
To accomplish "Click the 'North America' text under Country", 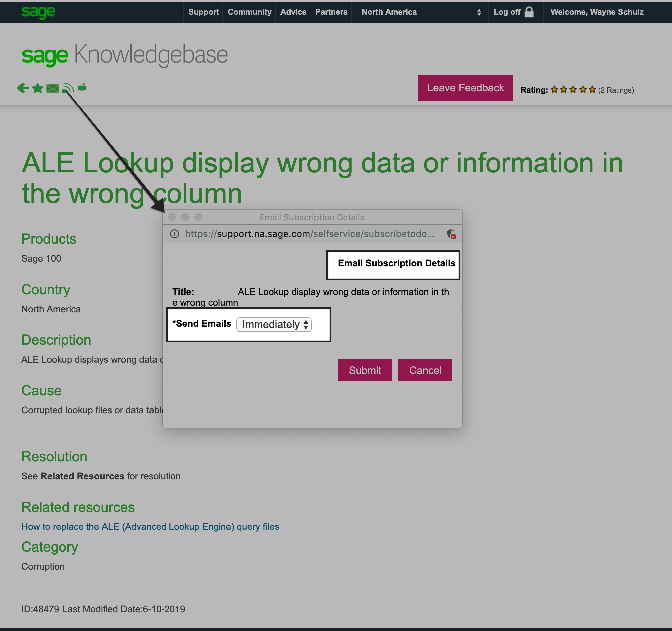I will click(x=51, y=309).
